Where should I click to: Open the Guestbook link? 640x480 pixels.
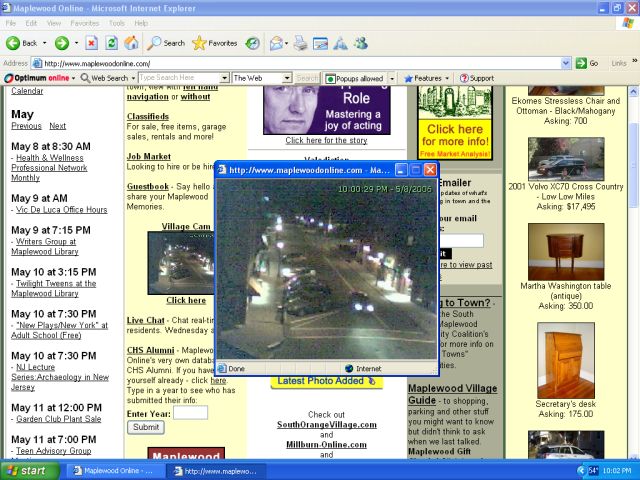[148, 187]
